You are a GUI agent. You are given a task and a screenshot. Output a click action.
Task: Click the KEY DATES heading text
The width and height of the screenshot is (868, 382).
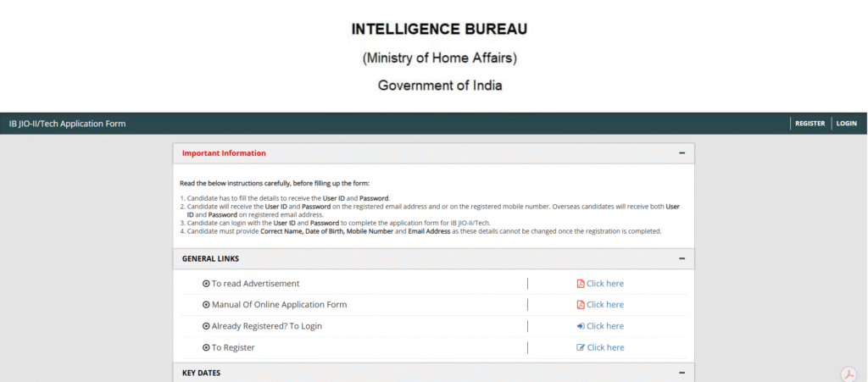(x=203, y=373)
